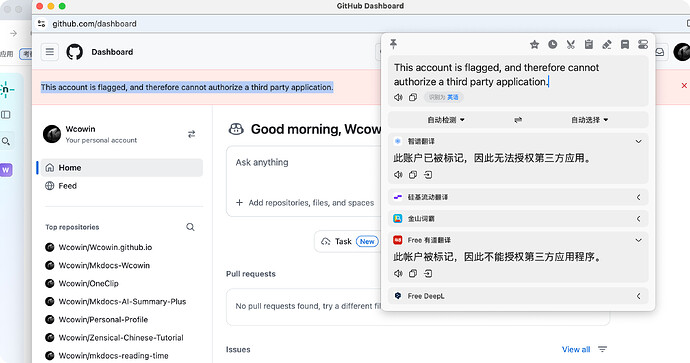
Task: Collapse the Free 有道翻译 result section
Action: coord(639,240)
